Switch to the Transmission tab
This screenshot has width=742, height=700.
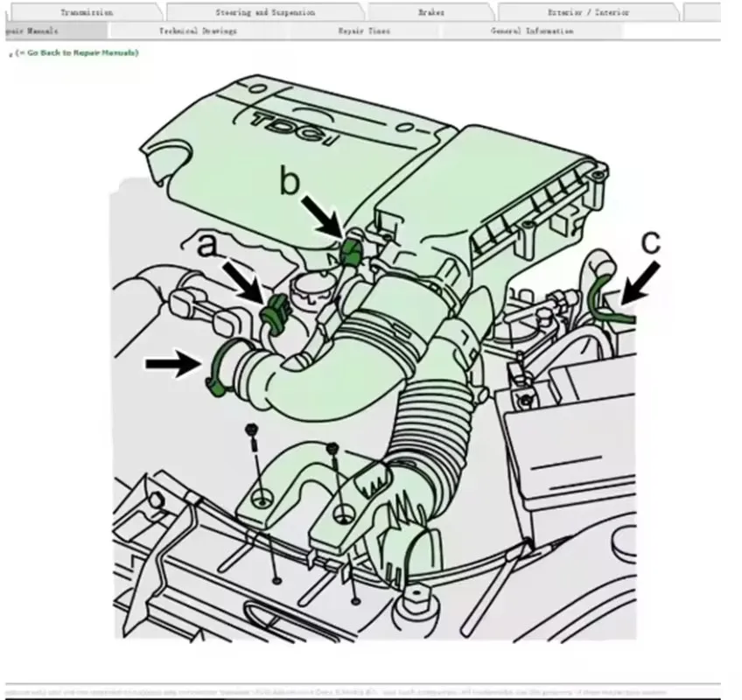pyautogui.click(x=87, y=11)
